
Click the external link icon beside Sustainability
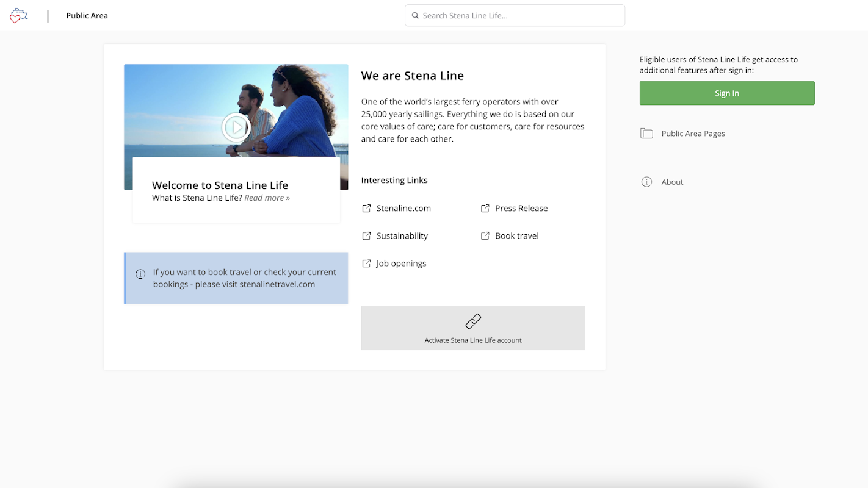coord(366,236)
